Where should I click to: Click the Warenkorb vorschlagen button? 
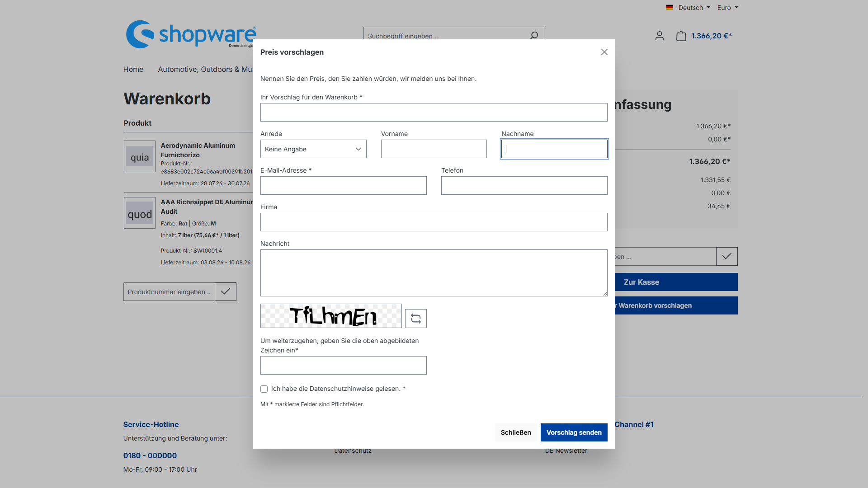coord(676,305)
